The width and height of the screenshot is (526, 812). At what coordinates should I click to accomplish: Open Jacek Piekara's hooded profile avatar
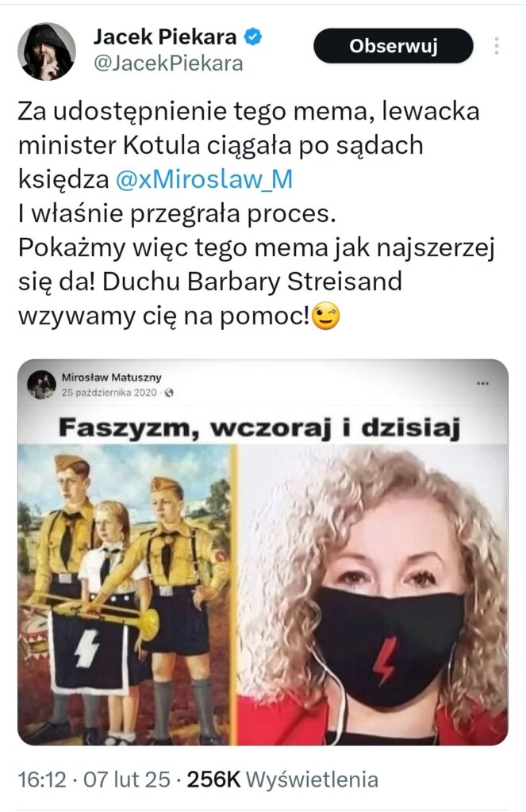(x=47, y=52)
